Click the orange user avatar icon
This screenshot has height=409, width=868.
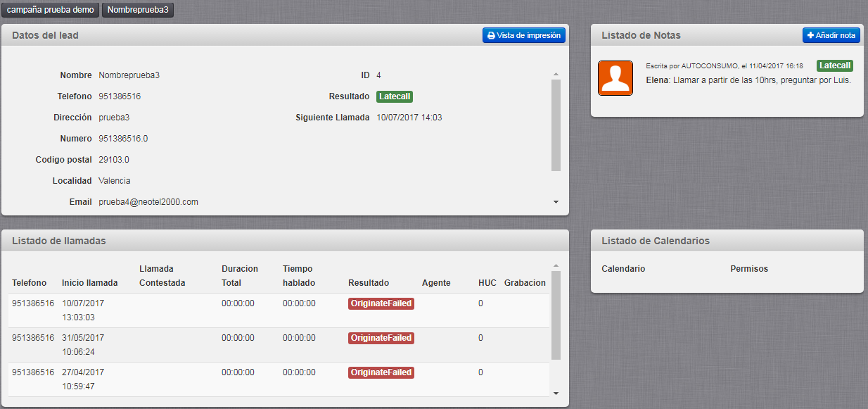coord(615,78)
